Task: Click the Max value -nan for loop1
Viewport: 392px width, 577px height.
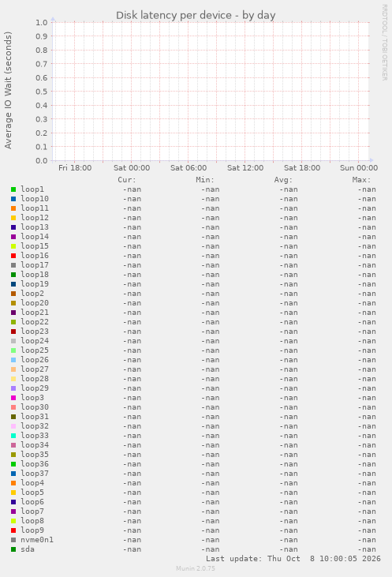Action: coord(367,189)
